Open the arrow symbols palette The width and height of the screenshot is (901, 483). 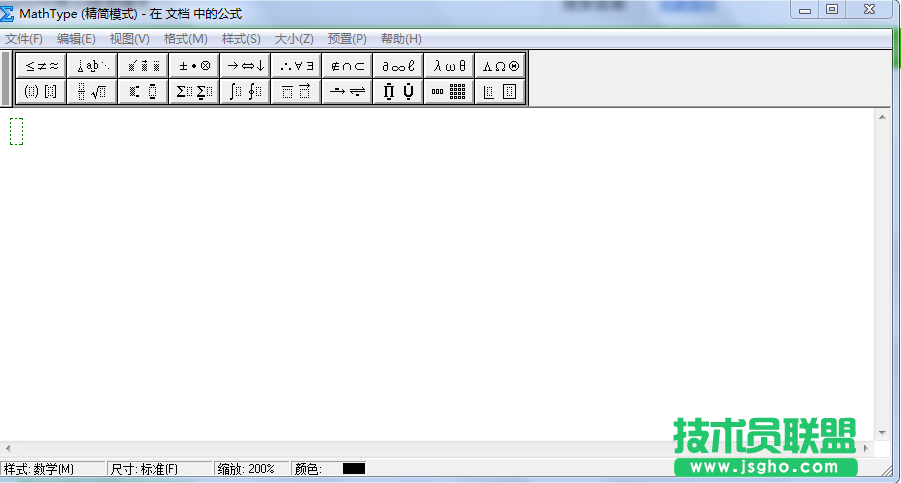[x=245, y=66]
